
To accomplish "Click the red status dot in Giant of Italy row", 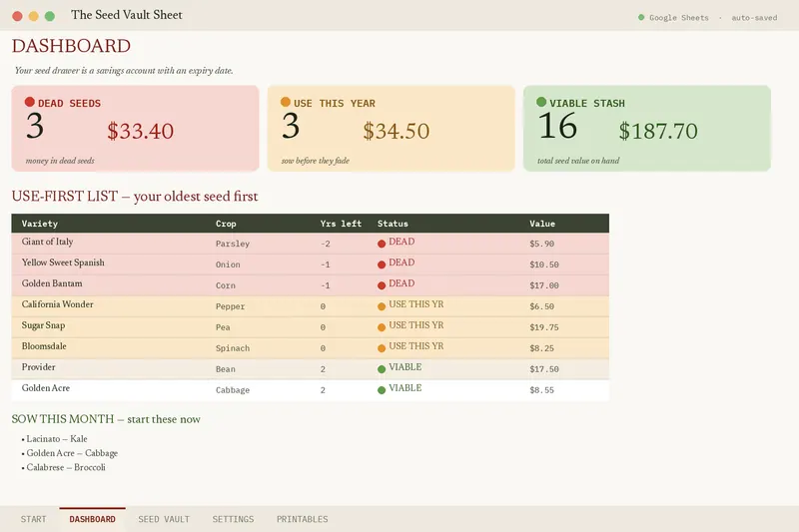I will [382, 244].
